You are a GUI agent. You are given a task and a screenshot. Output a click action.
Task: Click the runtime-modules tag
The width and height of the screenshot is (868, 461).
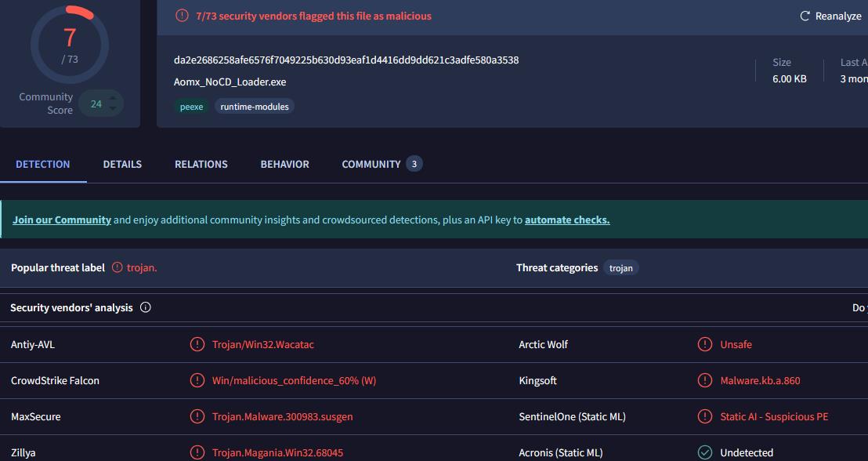[x=255, y=107]
